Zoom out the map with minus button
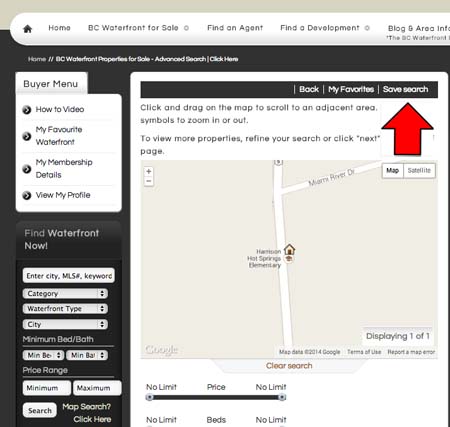 point(149,181)
